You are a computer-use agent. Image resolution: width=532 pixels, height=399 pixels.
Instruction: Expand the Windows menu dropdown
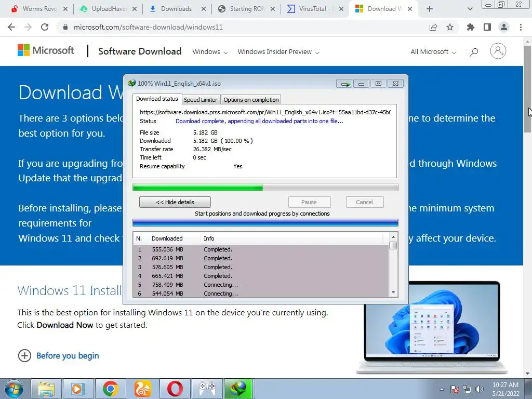coord(210,52)
